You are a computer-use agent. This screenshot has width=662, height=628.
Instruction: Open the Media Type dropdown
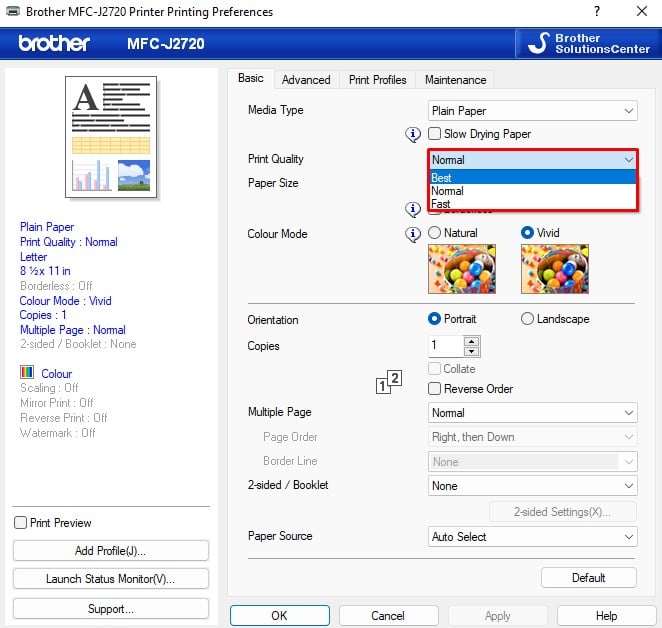(x=532, y=111)
